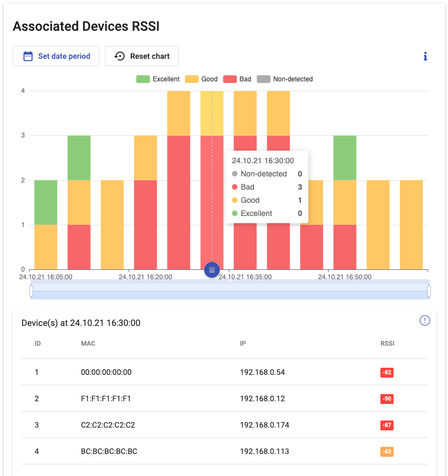Screen dimensions: 448x476
Task: Click the left handle of the range slider
Action: [x=31, y=291]
